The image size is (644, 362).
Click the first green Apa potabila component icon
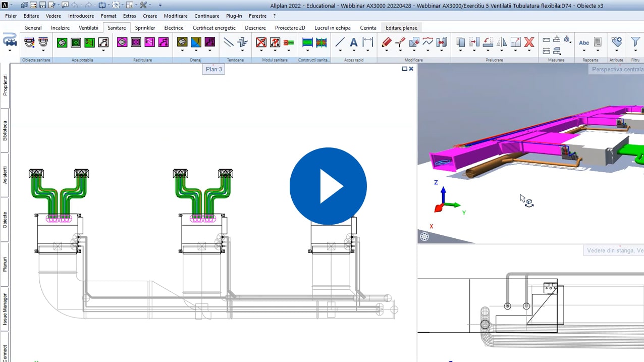click(x=62, y=43)
